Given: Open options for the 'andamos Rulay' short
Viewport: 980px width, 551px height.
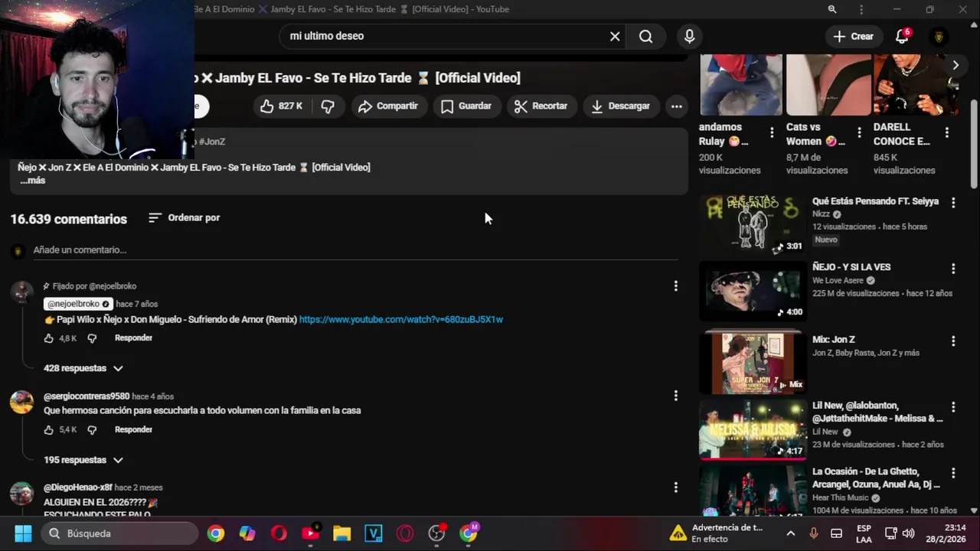Looking at the screenshot, I should (772, 133).
